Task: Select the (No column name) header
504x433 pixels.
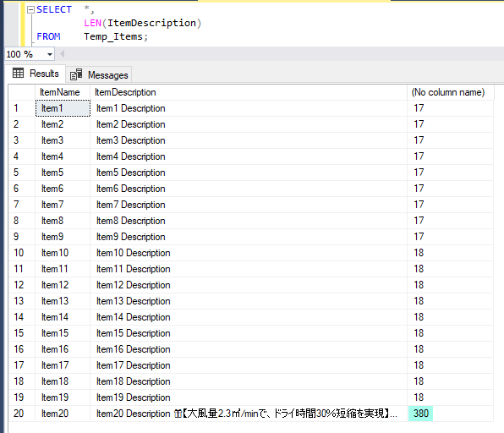Action: [x=450, y=92]
